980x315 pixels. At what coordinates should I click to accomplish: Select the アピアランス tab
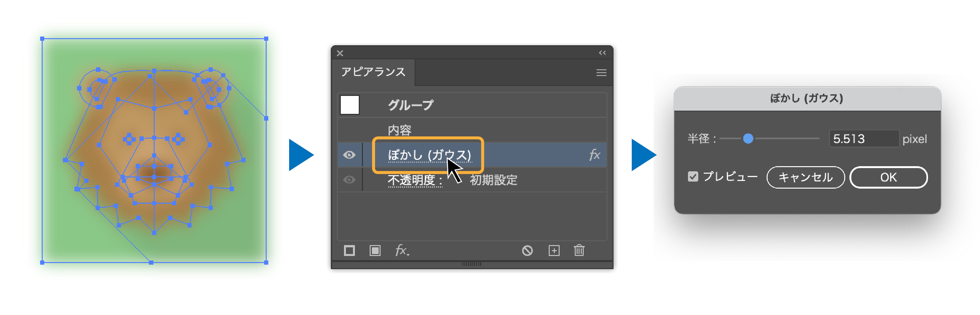pyautogui.click(x=373, y=72)
